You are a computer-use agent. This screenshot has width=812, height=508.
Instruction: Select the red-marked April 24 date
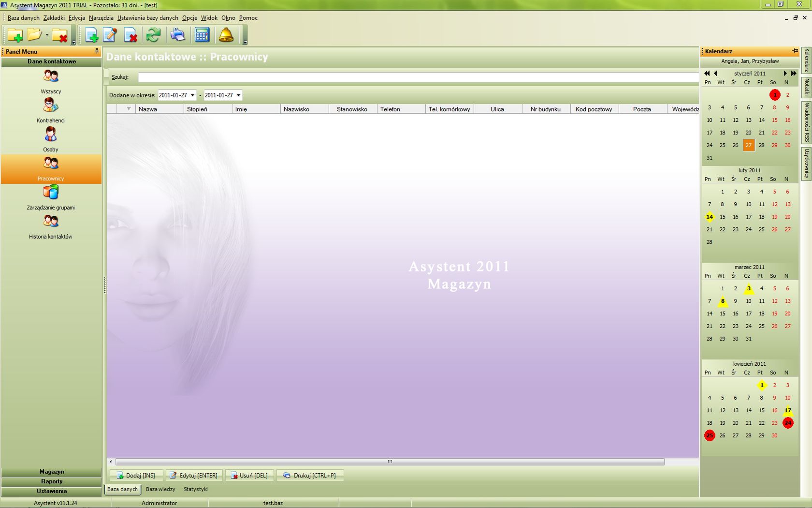(x=788, y=423)
